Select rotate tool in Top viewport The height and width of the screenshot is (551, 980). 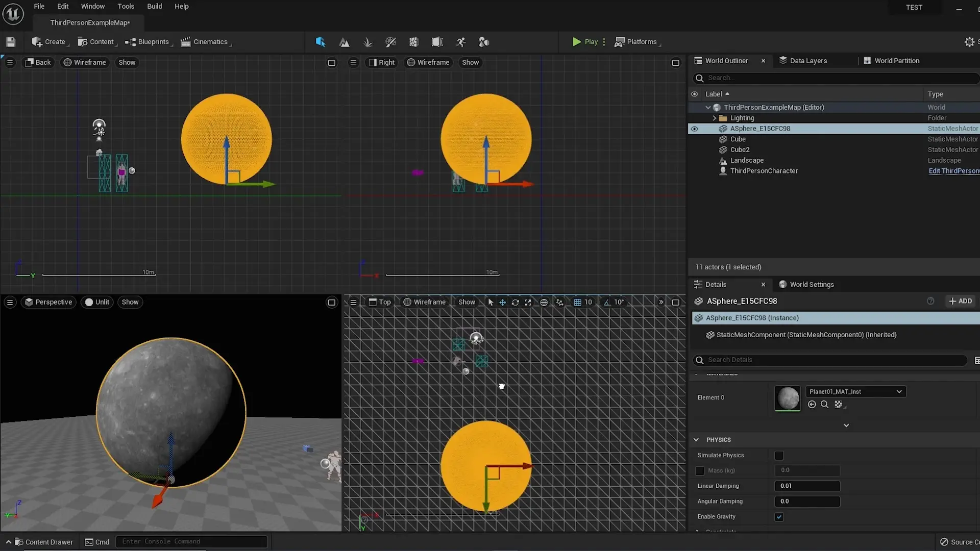coord(515,303)
